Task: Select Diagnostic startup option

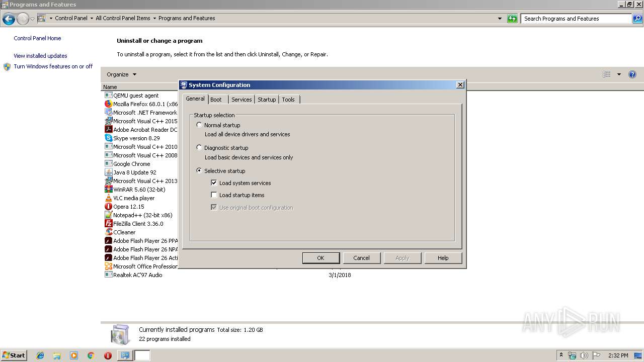Action: (x=199, y=147)
